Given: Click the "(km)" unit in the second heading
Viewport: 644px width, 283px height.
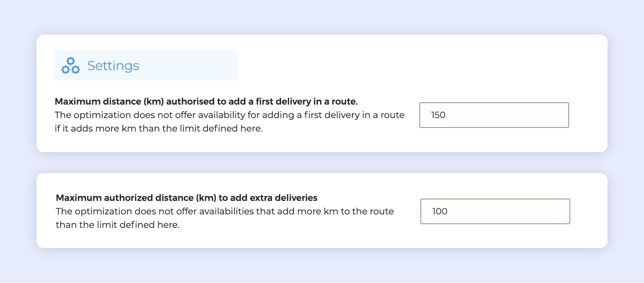Looking at the screenshot, I should click(x=206, y=198).
